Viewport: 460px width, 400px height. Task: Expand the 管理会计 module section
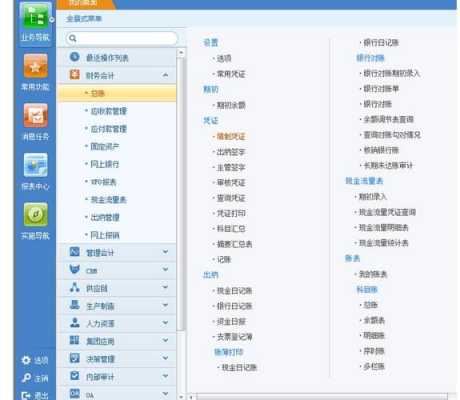pyautogui.click(x=165, y=252)
